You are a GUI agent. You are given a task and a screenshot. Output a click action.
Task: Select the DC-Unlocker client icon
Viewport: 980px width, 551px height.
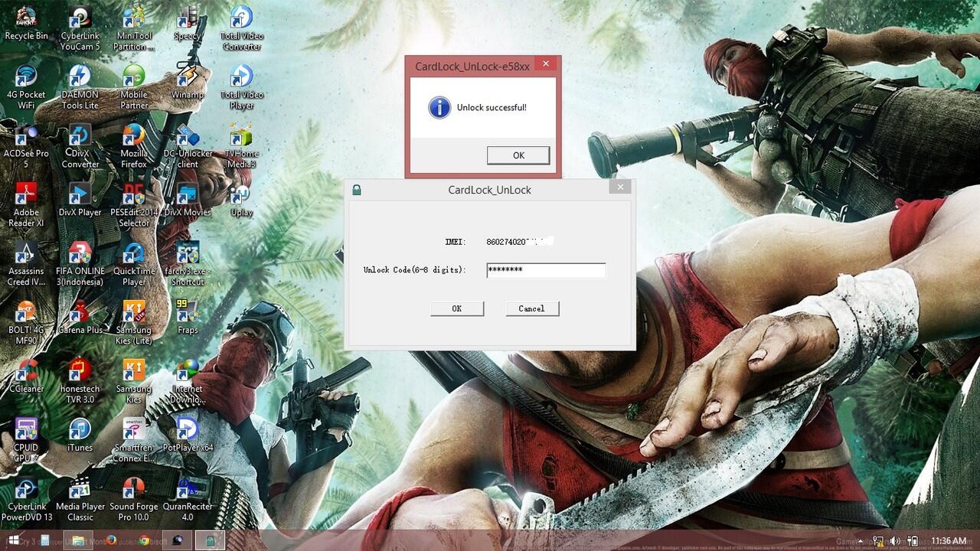pos(188,147)
